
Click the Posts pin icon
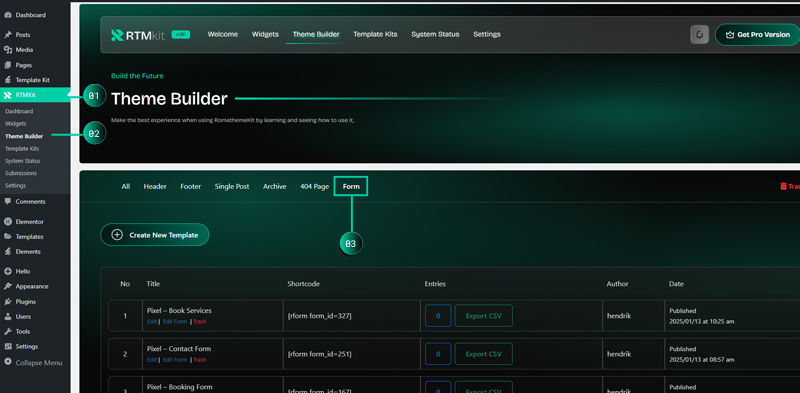click(x=8, y=35)
